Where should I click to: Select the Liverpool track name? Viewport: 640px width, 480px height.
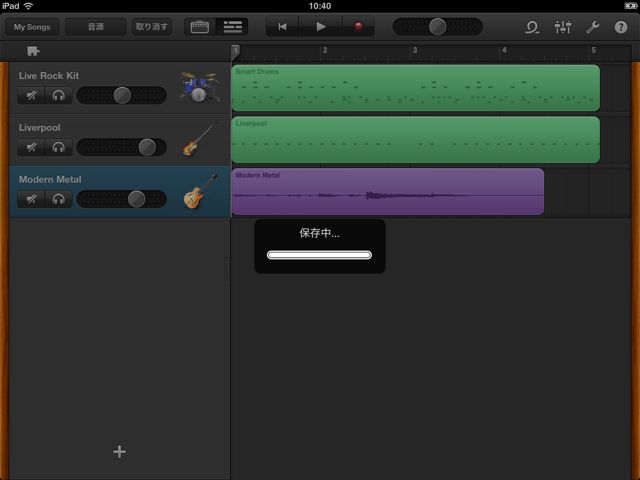pos(39,127)
